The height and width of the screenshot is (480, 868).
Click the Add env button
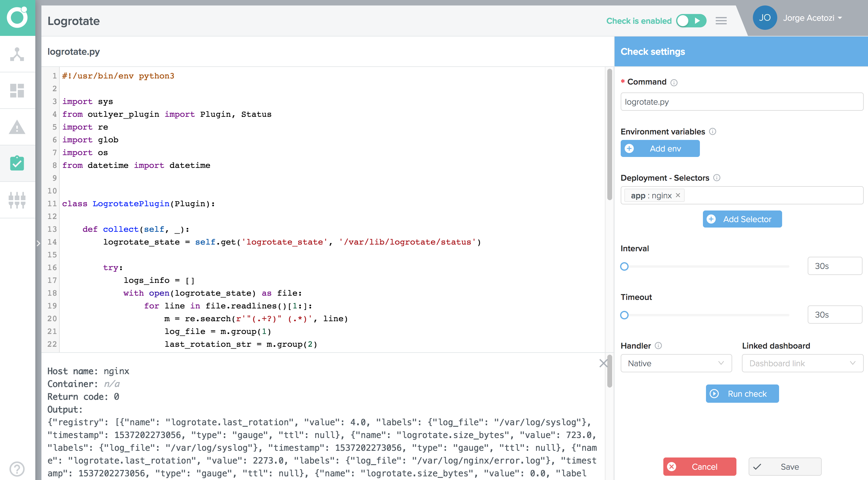coord(659,148)
